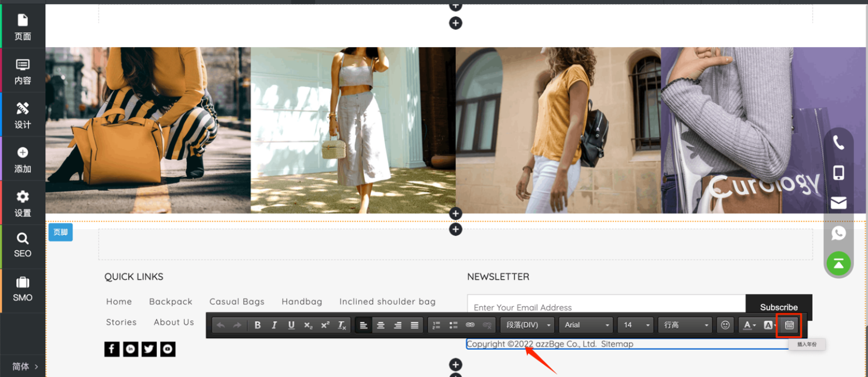Click the Subscribe button
The height and width of the screenshot is (377, 868).
click(779, 307)
